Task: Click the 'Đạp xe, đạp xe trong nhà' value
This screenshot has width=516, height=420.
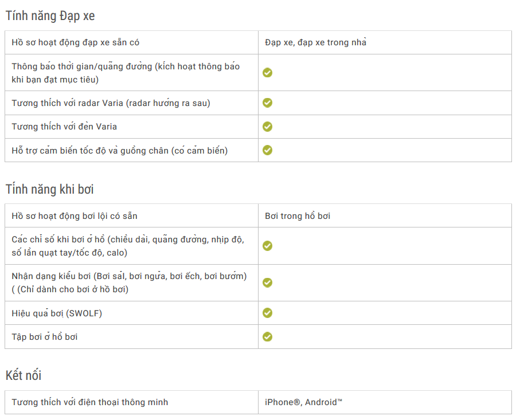Action: 315,42
